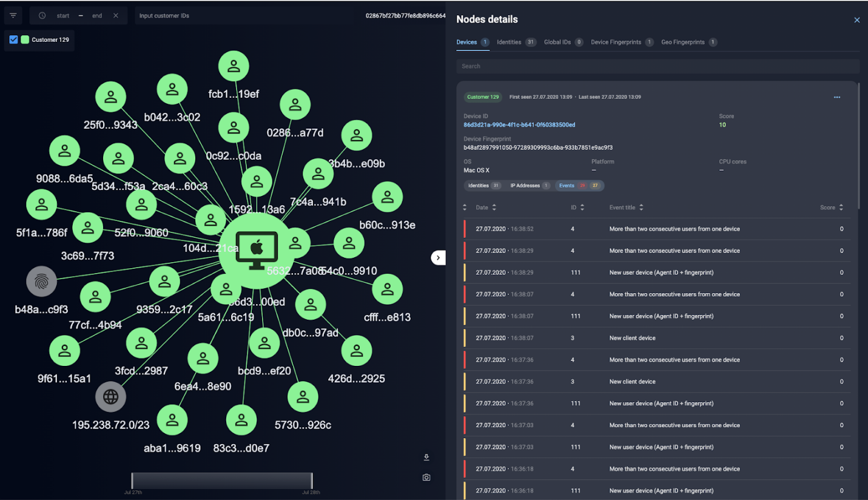The height and width of the screenshot is (500, 868).
Task: Click the device fingerprint value b48af2897991050...
Action: coord(538,147)
